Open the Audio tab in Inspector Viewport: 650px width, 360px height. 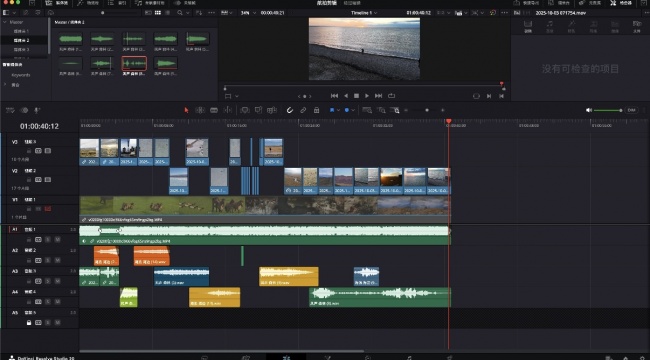[550, 26]
